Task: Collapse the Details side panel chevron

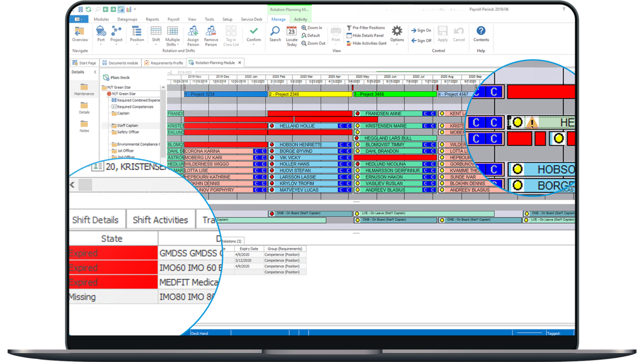Action: pos(95,72)
